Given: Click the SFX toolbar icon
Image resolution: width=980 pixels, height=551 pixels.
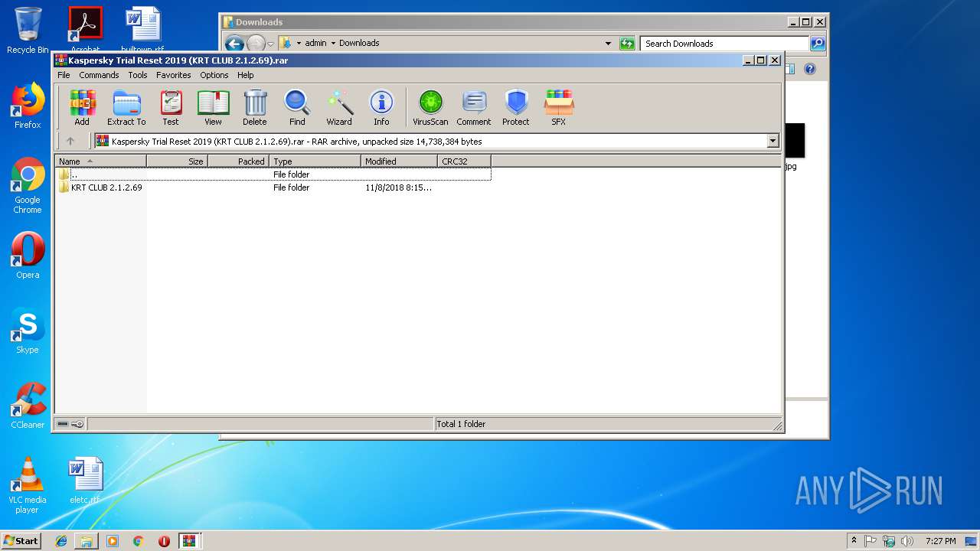Looking at the screenshot, I should coord(559,107).
